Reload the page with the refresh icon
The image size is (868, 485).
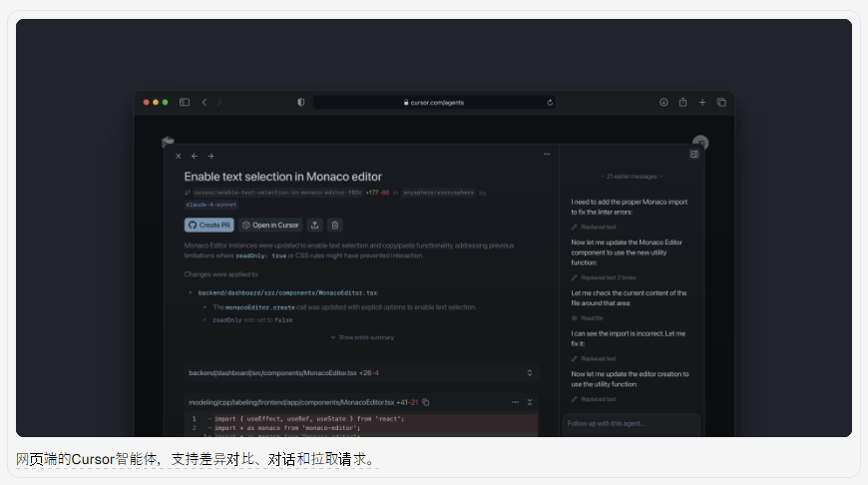point(550,103)
